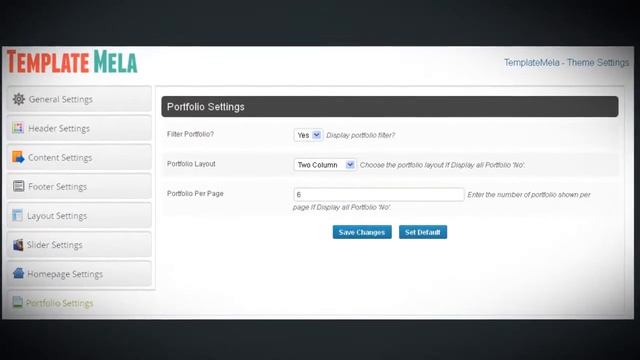Click the Portfolio Settings panel header
Viewport: 640px width, 360px height.
[390, 107]
